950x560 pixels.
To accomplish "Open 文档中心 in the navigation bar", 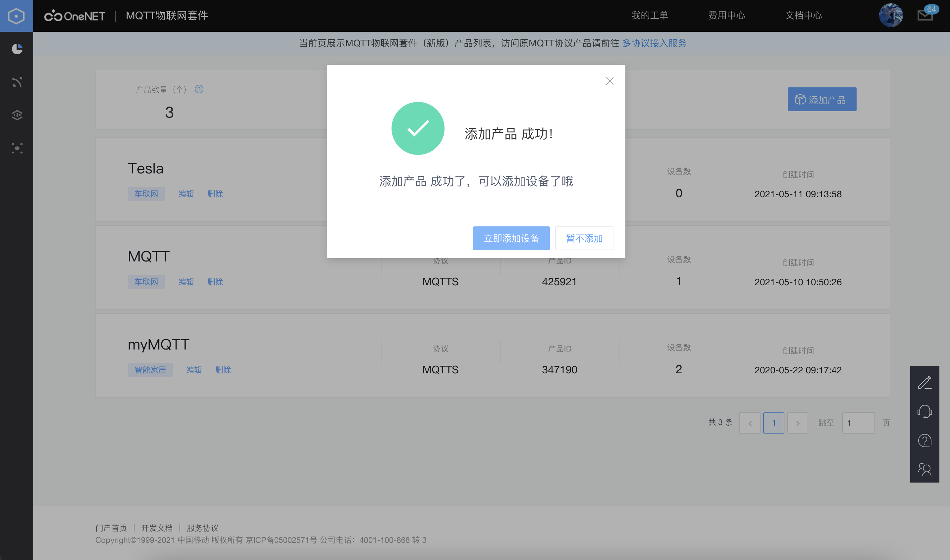I will [804, 16].
